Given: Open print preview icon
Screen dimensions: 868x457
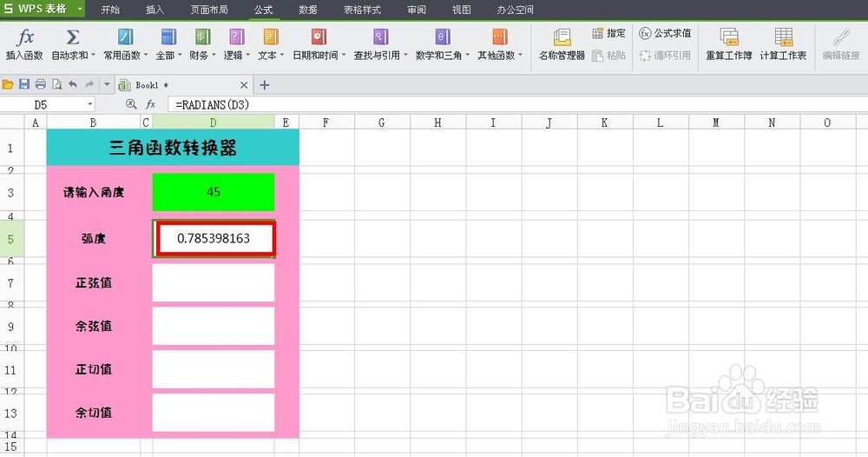Looking at the screenshot, I should pos(56,85).
